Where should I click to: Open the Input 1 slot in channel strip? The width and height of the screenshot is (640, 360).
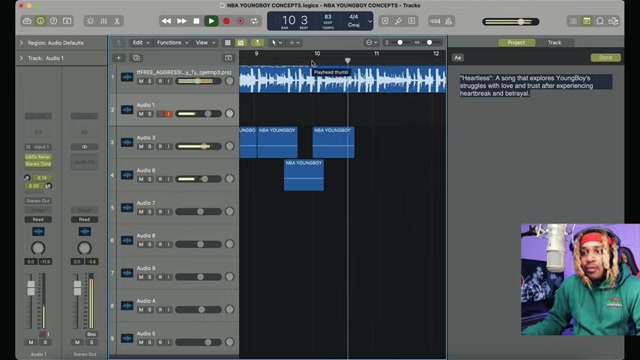38,147
